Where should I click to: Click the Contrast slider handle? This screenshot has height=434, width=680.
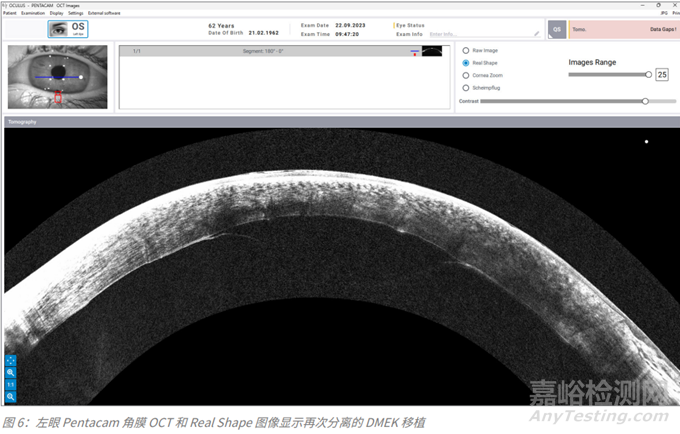click(x=645, y=101)
